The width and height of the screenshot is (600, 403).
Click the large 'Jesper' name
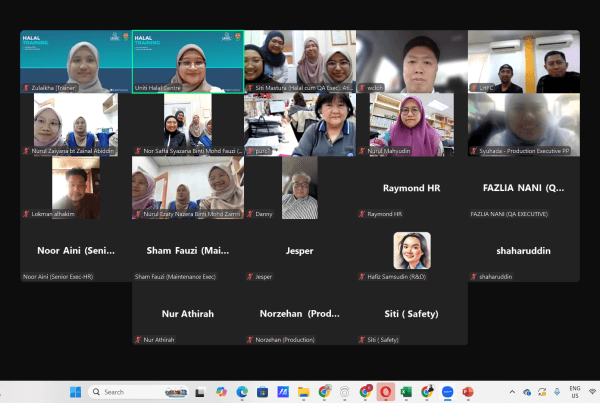(300, 251)
